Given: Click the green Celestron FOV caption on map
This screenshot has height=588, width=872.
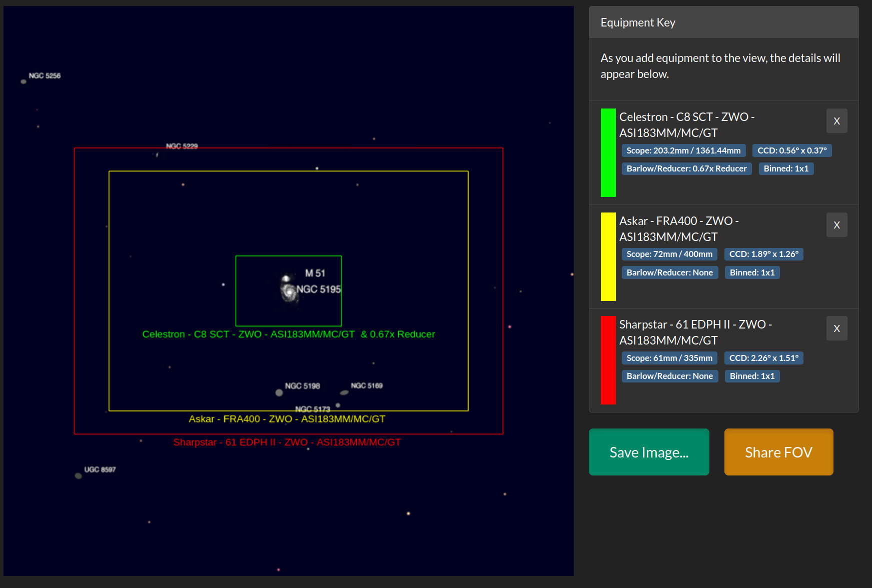Looking at the screenshot, I should [x=289, y=334].
